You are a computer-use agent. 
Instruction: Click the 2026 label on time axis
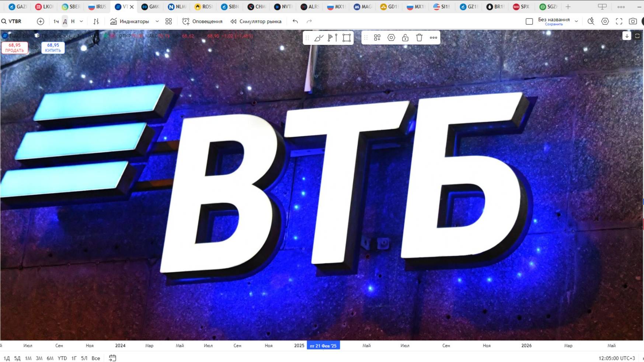click(x=526, y=345)
